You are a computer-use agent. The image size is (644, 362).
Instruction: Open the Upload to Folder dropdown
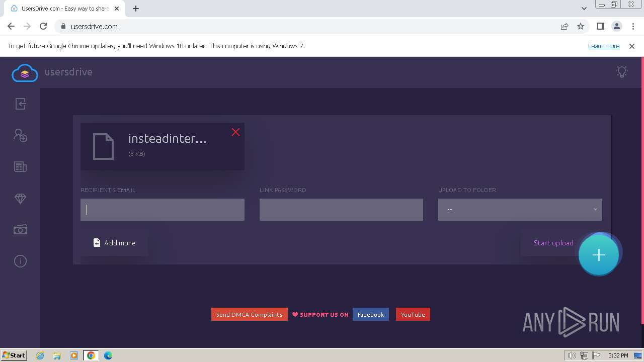[520, 210]
